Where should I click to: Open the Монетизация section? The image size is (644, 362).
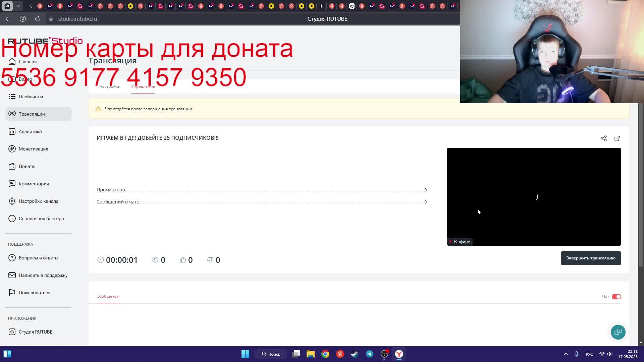(x=33, y=149)
